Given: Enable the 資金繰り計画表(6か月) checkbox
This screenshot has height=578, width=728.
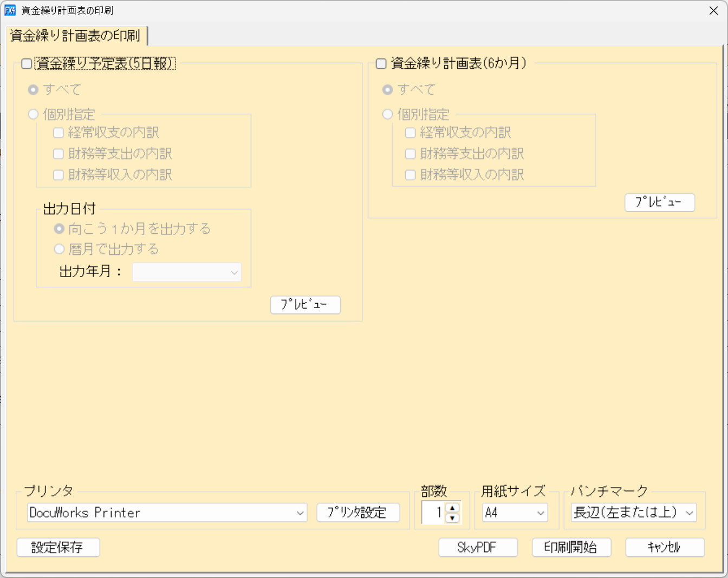Looking at the screenshot, I should 381,63.
